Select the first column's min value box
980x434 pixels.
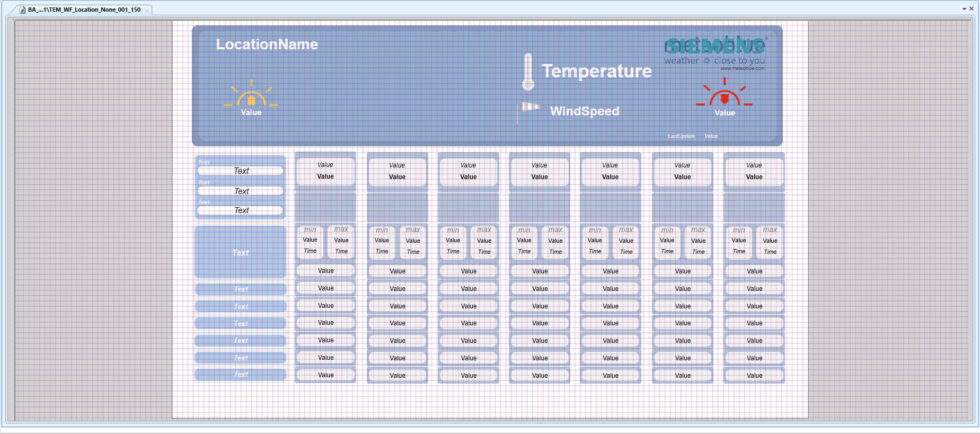310,241
